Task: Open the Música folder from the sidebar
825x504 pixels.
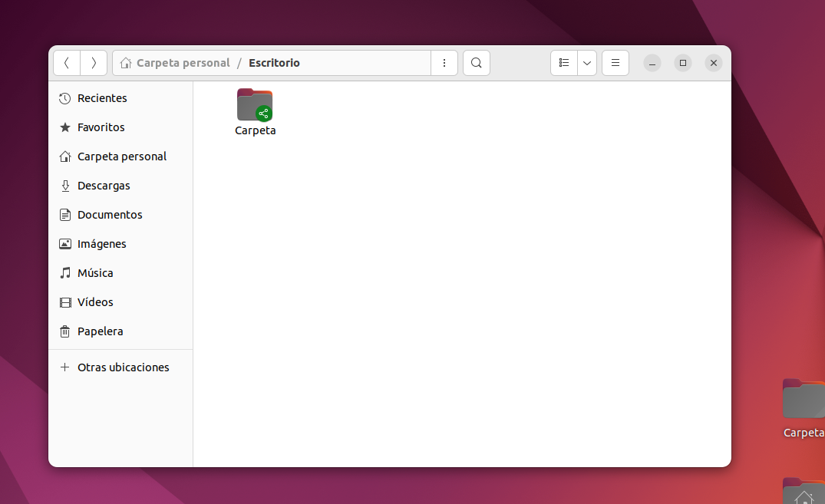Action: (x=97, y=273)
